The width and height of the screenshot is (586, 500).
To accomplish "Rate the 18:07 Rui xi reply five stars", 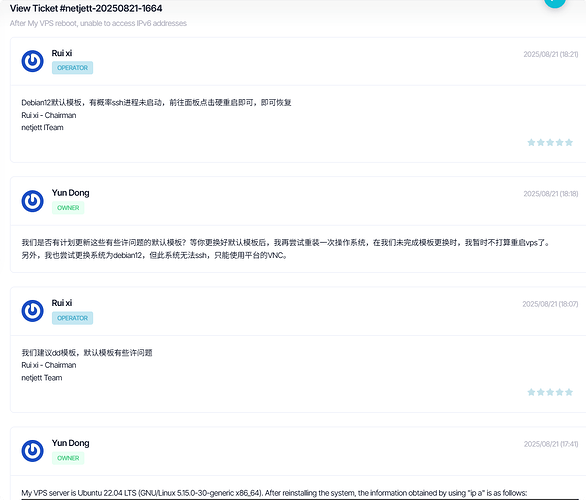I will 569,392.
